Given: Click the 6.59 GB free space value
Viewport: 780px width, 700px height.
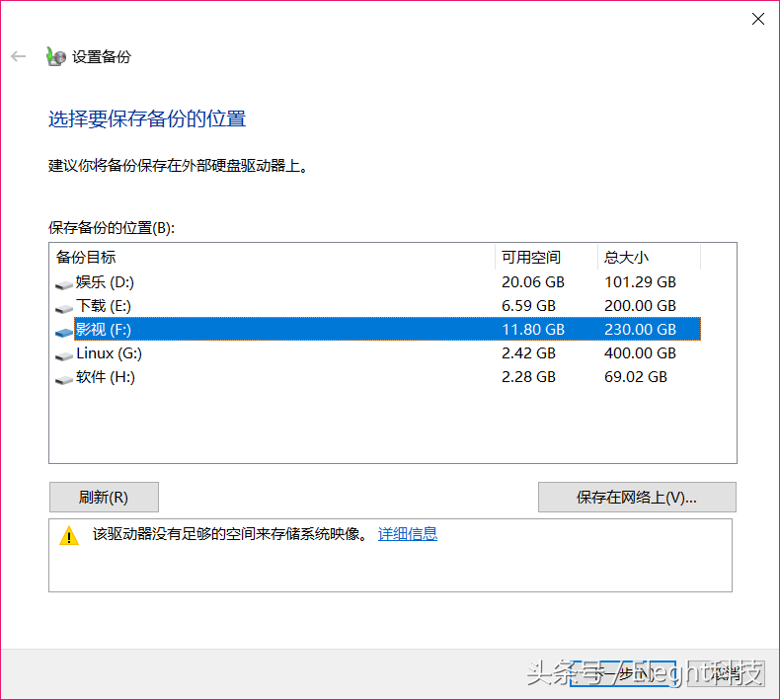Looking at the screenshot, I should coord(528,306).
